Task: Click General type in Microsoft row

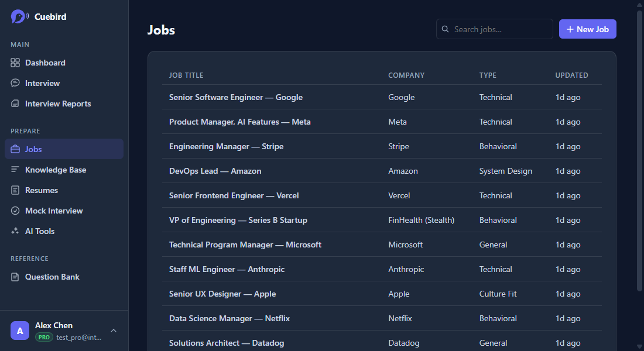Action: [493, 245]
